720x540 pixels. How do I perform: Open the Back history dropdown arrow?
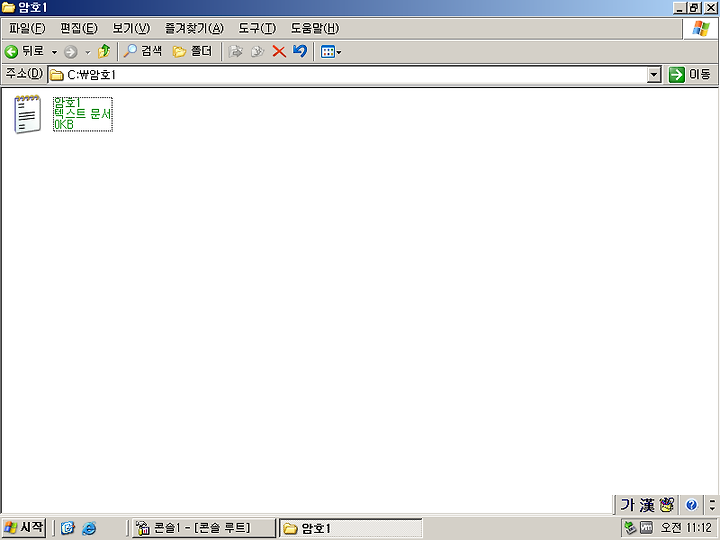tap(54, 52)
